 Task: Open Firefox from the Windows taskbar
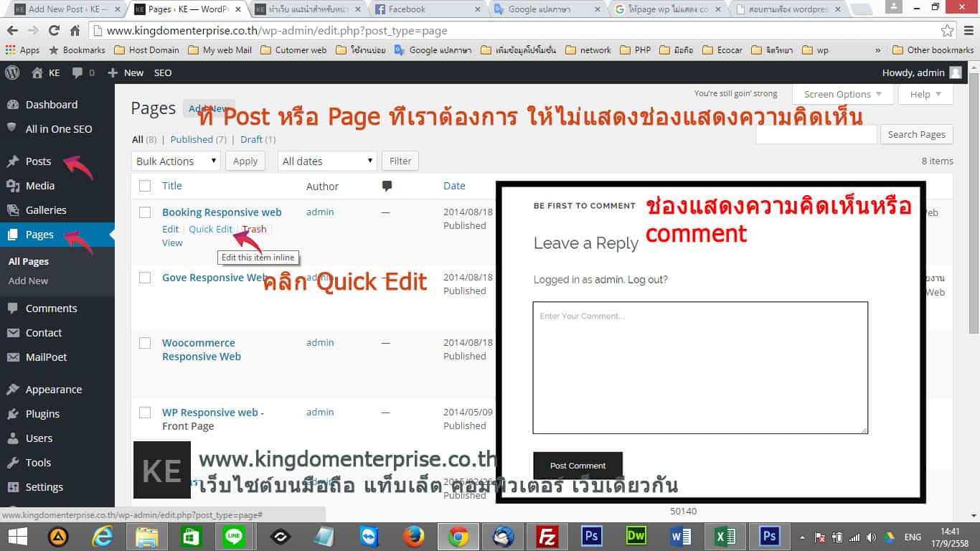coord(413,536)
